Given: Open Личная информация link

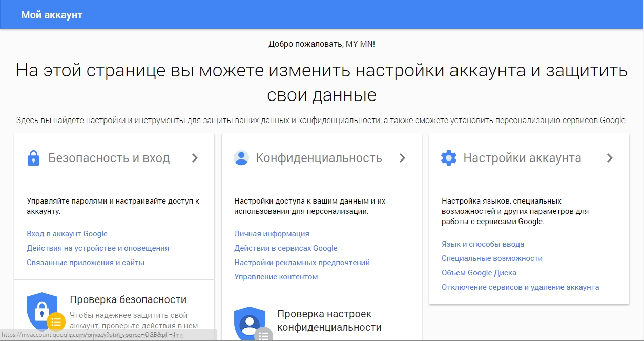Looking at the screenshot, I should [x=272, y=234].
